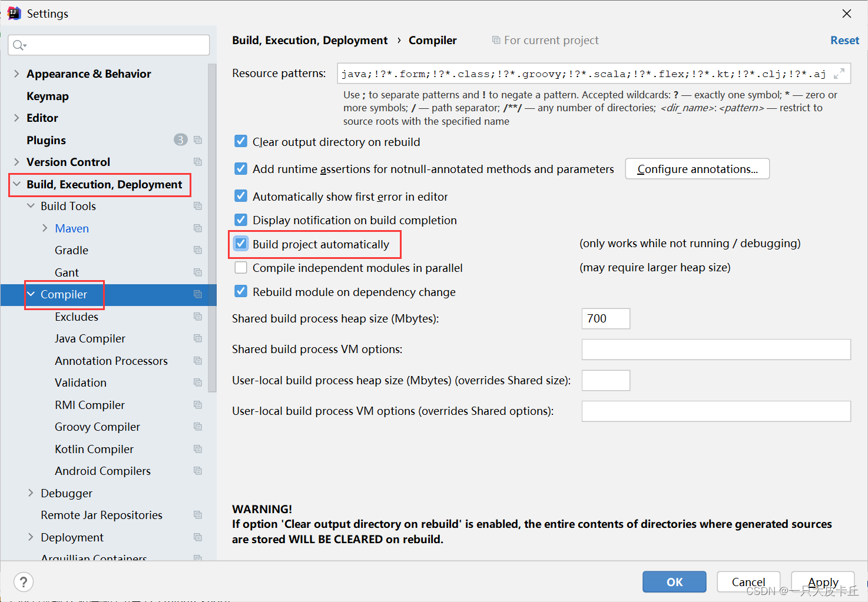868x602 pixels.
Task: Click the project-level icon beside Android Compilers
Action: (x=198, y=471)
